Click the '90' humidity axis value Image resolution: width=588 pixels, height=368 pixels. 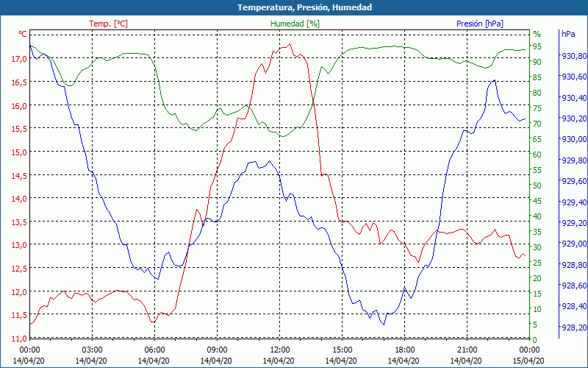click(x=537, y=63)
